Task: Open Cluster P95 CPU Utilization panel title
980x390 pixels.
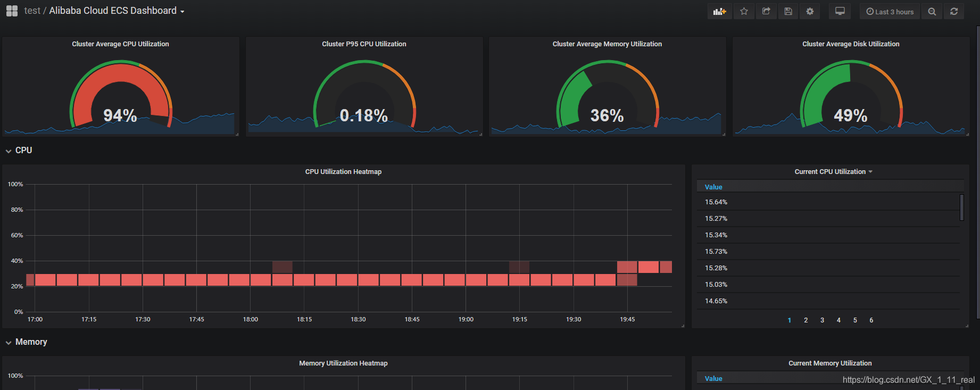Action: coord(364,44)
